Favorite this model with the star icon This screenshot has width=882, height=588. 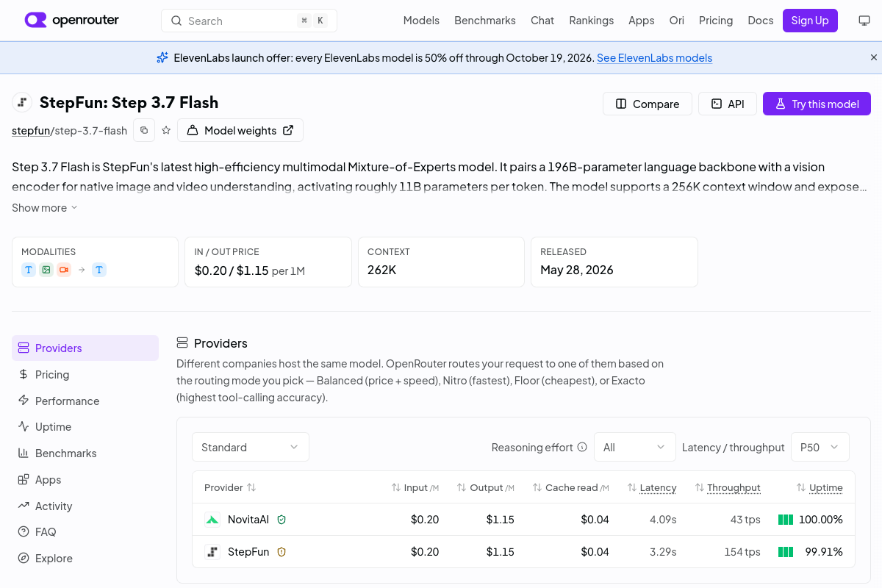[x=166, y=130]
